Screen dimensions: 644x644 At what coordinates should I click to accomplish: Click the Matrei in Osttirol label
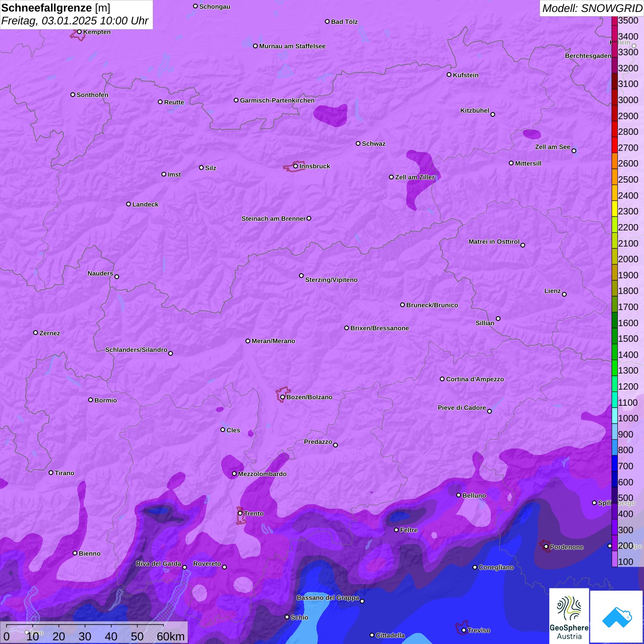tap(494, 241)
